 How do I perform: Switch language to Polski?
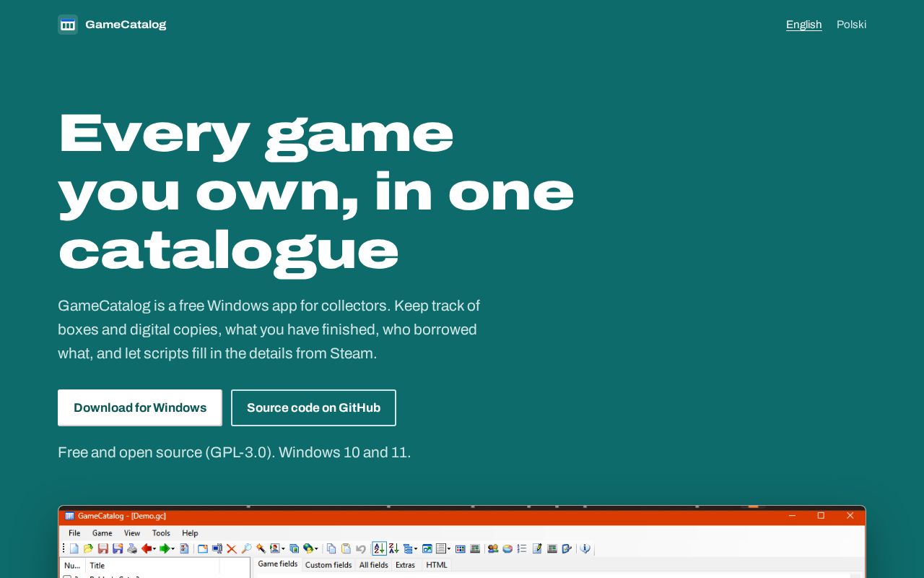click(852, 25)
